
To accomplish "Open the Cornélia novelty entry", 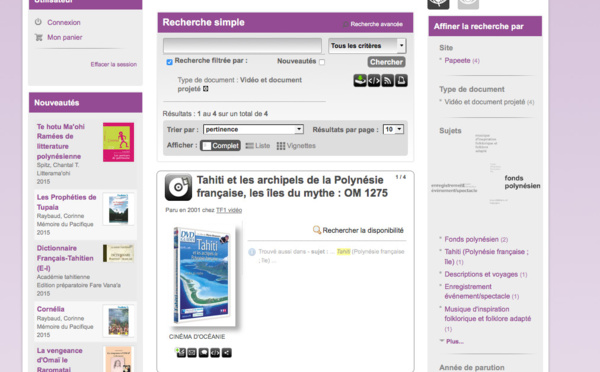I will click(51, 309).
